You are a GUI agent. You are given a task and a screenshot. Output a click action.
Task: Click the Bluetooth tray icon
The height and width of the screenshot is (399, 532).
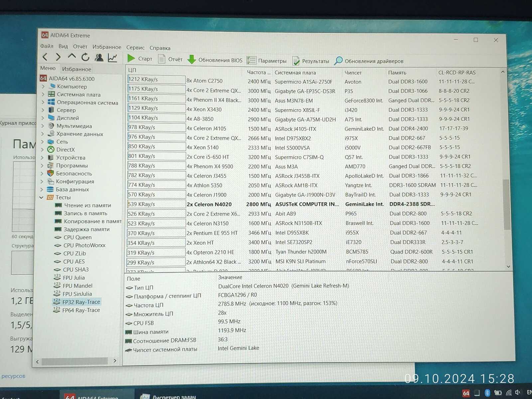coord(487,393)
